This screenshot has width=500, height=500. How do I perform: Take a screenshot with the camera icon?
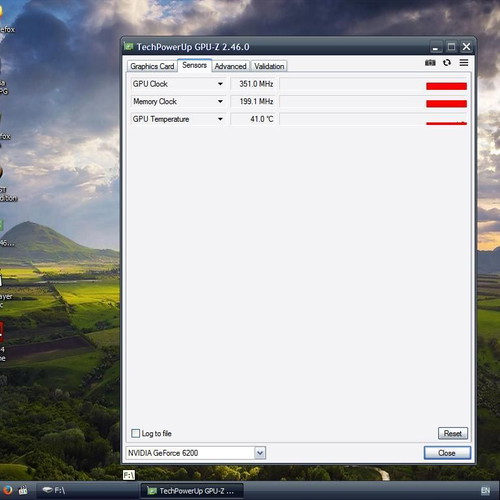tap(430, 63)
